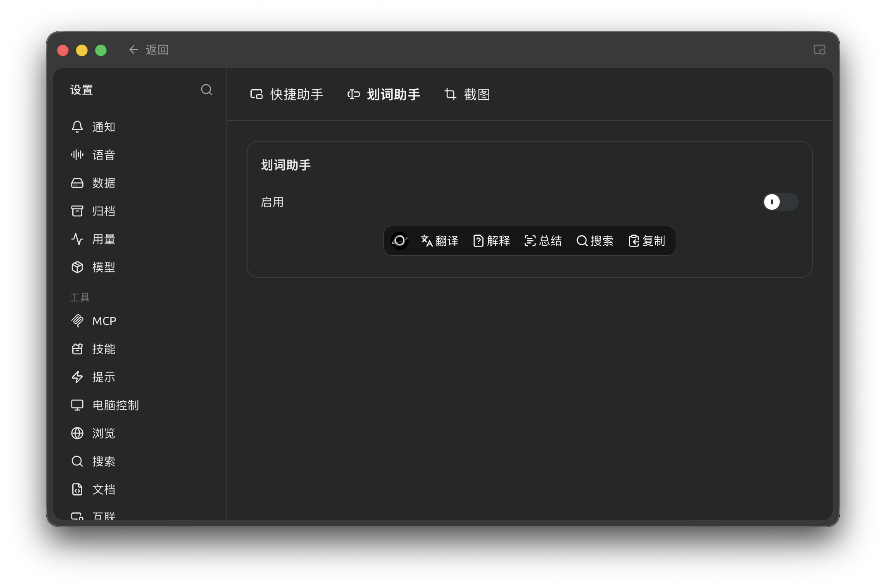The height and width of the screenshot is (588, 886).
Task: Open 模型 model settings
Action: [x=140, y=267]
